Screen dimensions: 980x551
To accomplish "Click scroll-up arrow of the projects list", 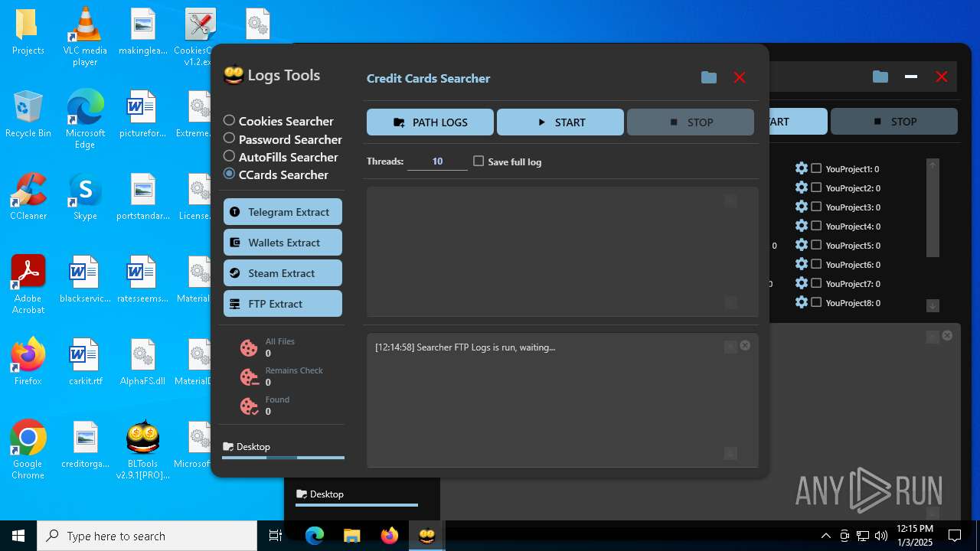I will click(933, 165).
